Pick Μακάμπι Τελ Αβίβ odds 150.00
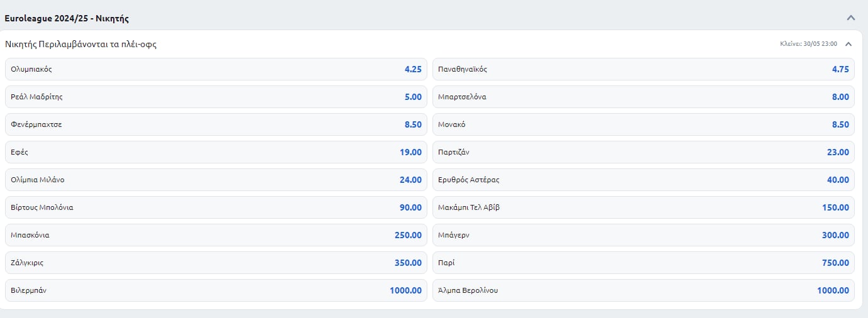 tap(643, 207)
